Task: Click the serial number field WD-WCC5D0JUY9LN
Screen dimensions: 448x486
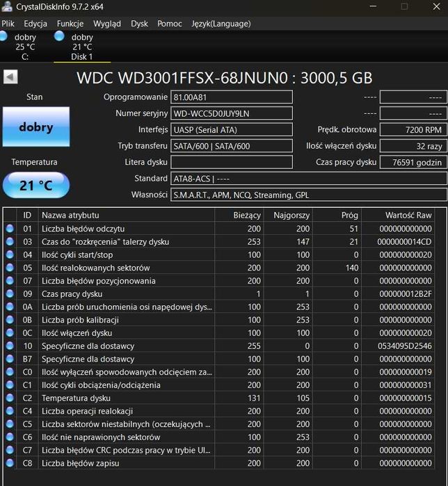Action: pyautogui.click(x=231, y=113)
